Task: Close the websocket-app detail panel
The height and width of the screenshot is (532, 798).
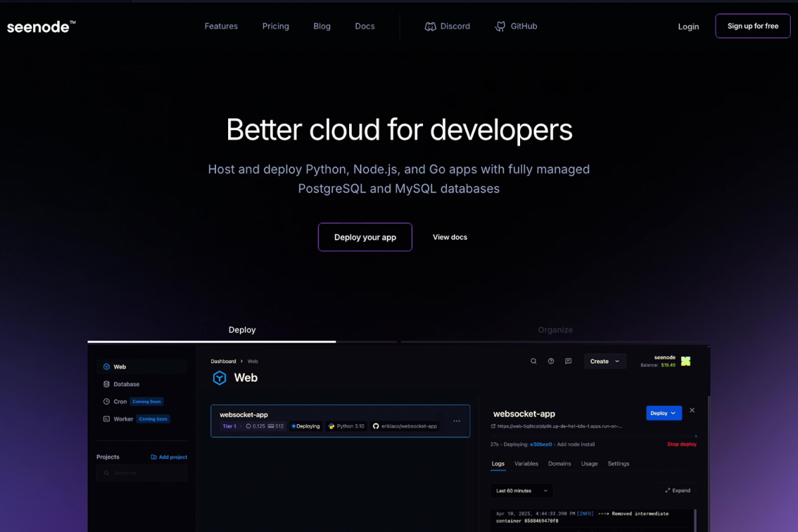Action: [x=692, y=410]
